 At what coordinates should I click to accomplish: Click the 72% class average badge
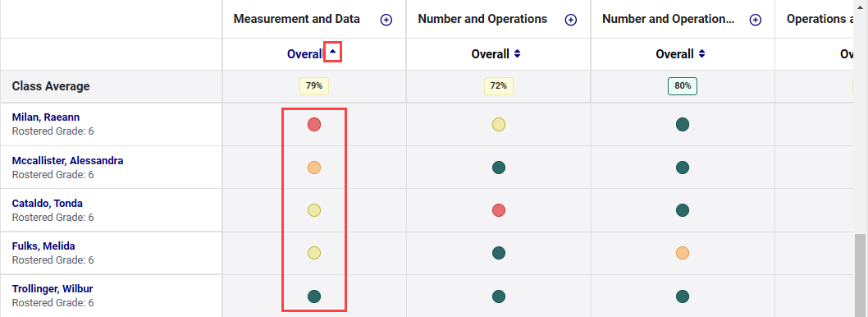pos(499,86)
